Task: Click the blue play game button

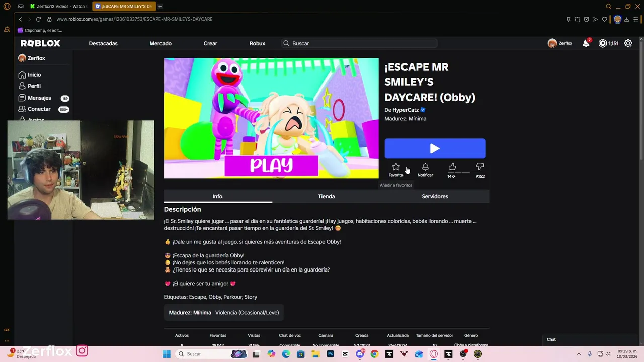Action: click(435, 148)
